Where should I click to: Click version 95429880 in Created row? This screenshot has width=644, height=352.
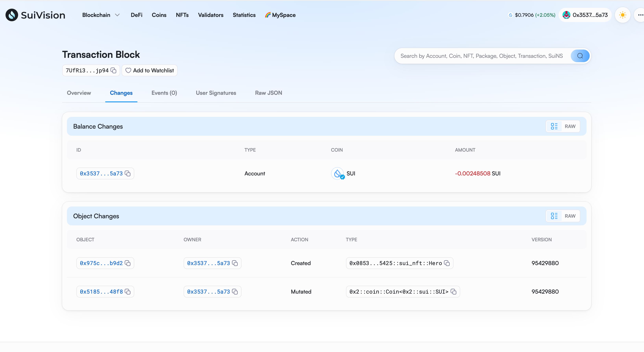[x=545, y=263]
